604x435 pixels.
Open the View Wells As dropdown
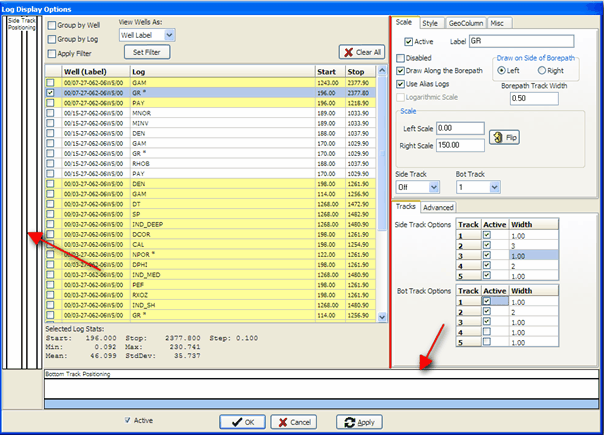click(169, 35)
